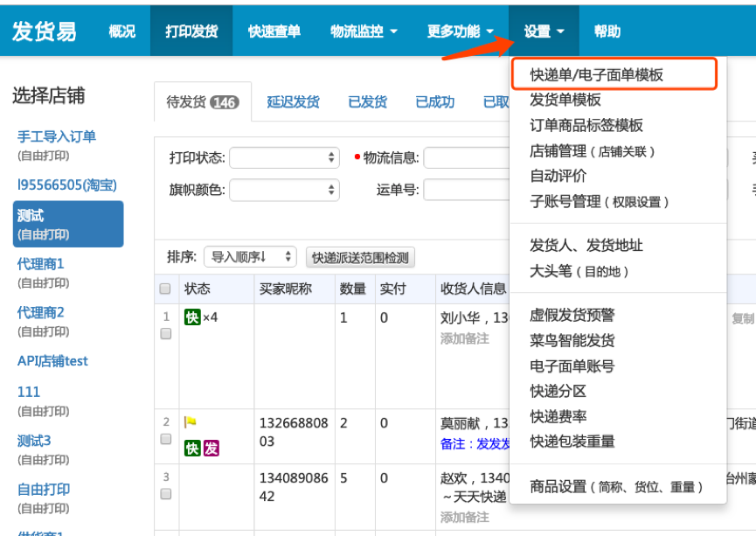Click the green 快 icon in row 2

tap(192, 449)
